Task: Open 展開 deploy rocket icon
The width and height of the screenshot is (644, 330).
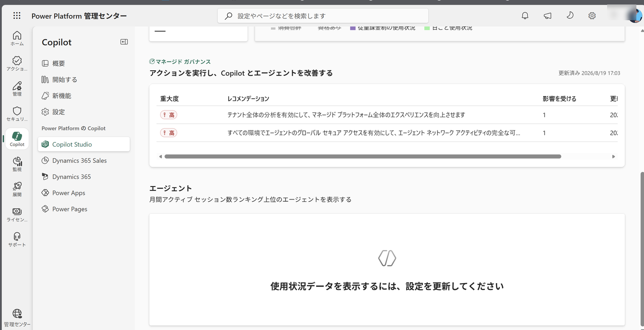Action: pyautogui.click(x=17, y=189)
